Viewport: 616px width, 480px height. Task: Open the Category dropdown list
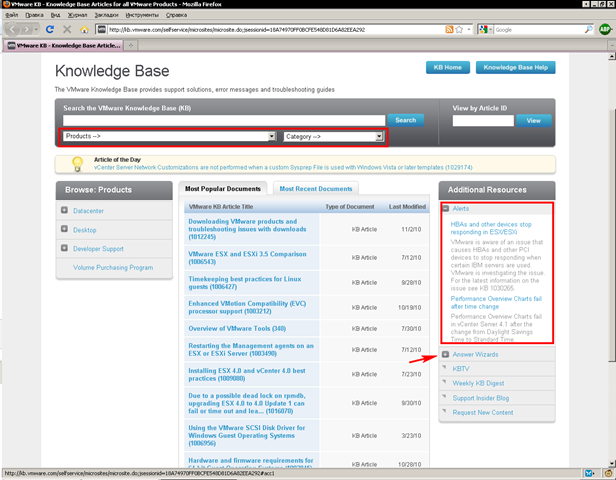click(333, 137)
